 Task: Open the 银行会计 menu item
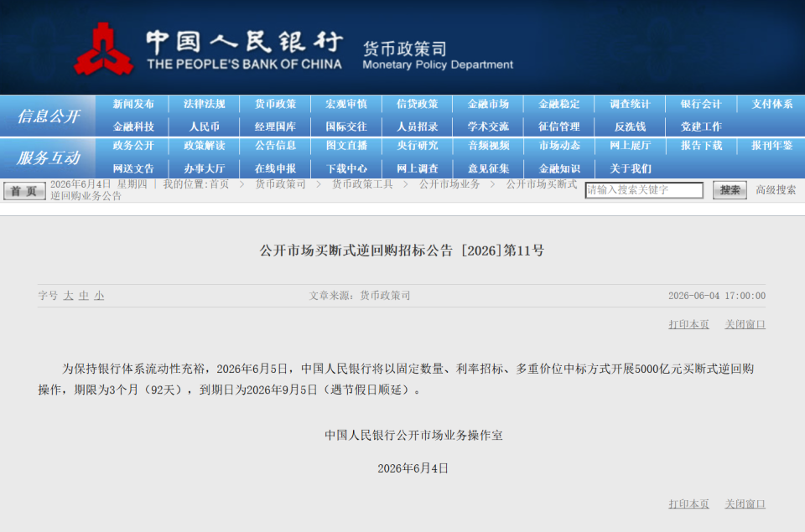701,104
